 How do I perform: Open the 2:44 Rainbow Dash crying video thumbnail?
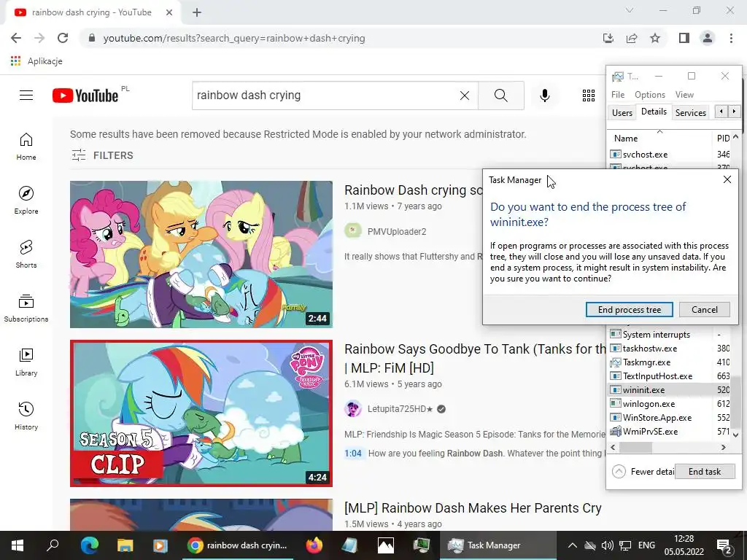(x=201, y=254)
